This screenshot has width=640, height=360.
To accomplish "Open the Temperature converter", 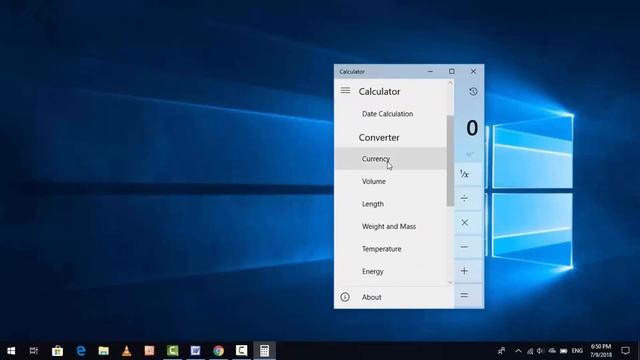I will (391, 249).
